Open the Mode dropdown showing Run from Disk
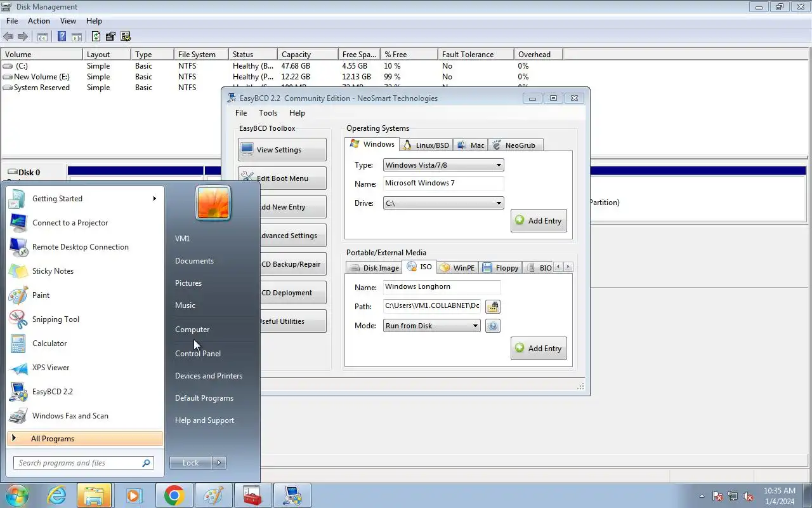This screenshot has height=508, width=812. click(432, 326)
